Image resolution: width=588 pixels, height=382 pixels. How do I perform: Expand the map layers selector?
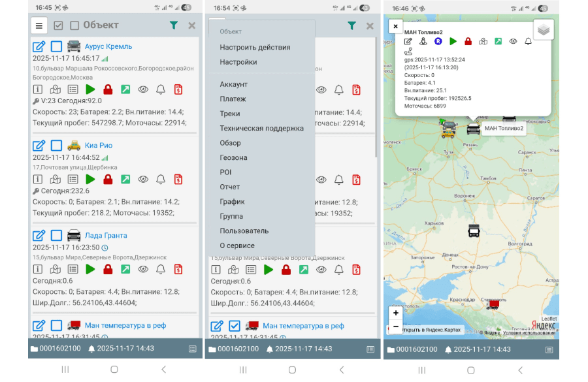[544, 29]
